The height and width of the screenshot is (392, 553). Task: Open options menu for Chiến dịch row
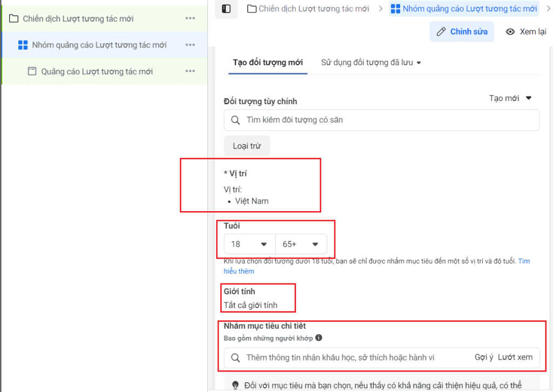pyautogui.click(x=190, y=18)
